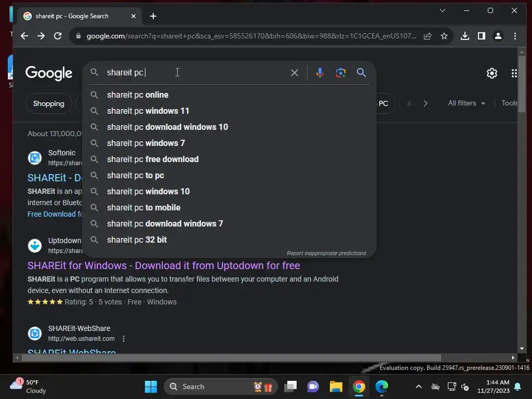Open the tab search chevron
This screenshot has height=399, width=532.
tap(443, 10)
